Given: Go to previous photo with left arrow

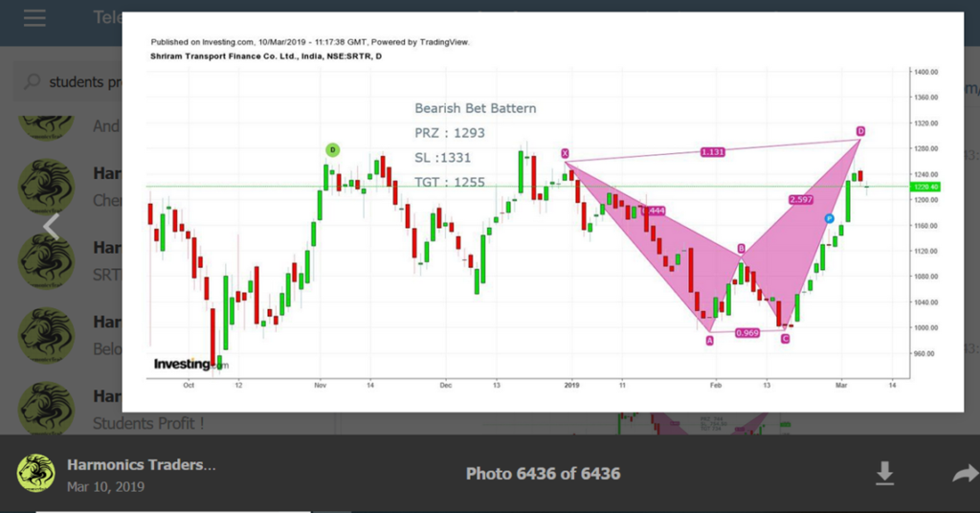Looking at the screenshot, I should (x=52, y=226).
